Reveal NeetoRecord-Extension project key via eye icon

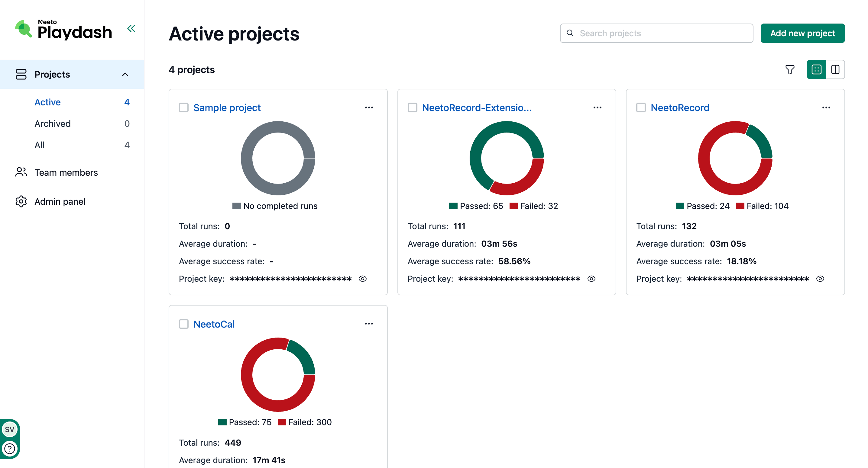591,279
